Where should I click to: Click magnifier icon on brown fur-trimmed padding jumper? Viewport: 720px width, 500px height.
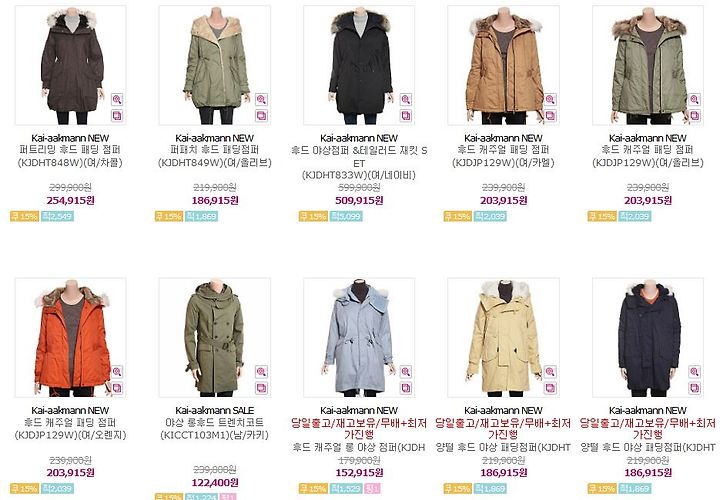117,99
